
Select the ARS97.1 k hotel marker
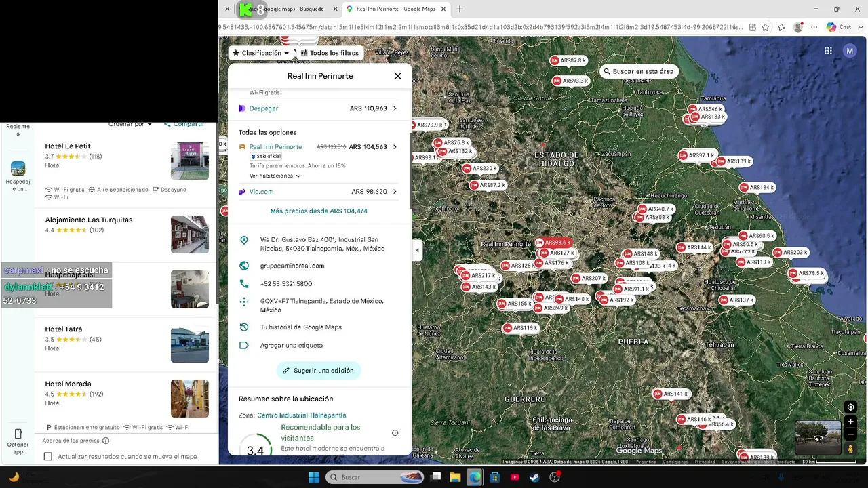697,155
